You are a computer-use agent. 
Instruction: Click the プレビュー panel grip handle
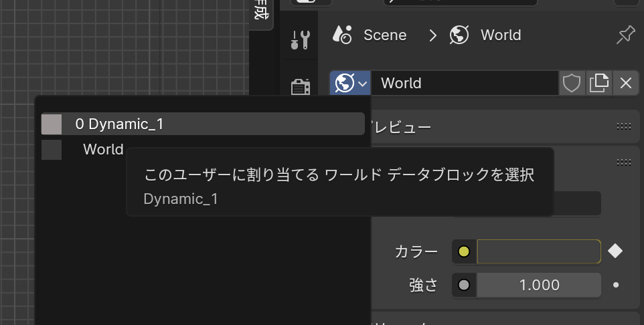(623, 126)
